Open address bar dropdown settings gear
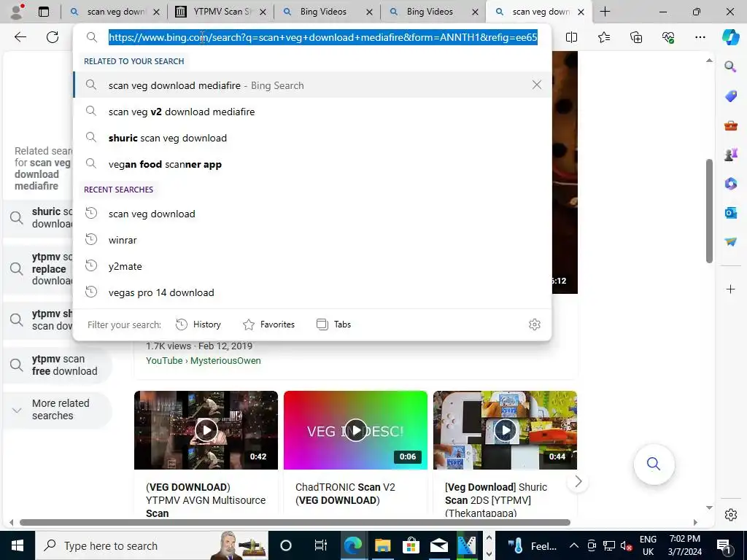This screenshot has height=560, width=747. [x=535, y=324]
